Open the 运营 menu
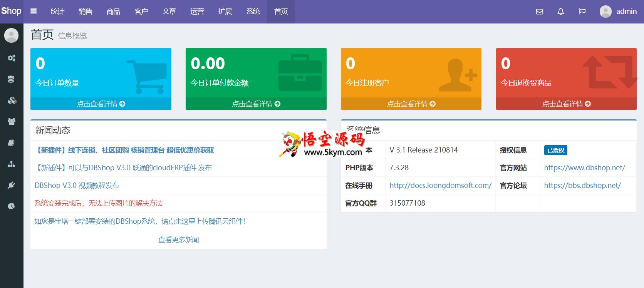The image size is (644, 288). [197, 12]
